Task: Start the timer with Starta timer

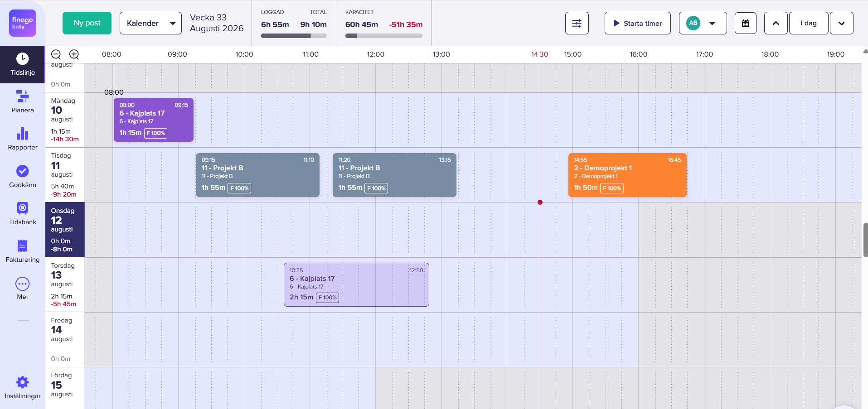Action: [x=638, y=23]
